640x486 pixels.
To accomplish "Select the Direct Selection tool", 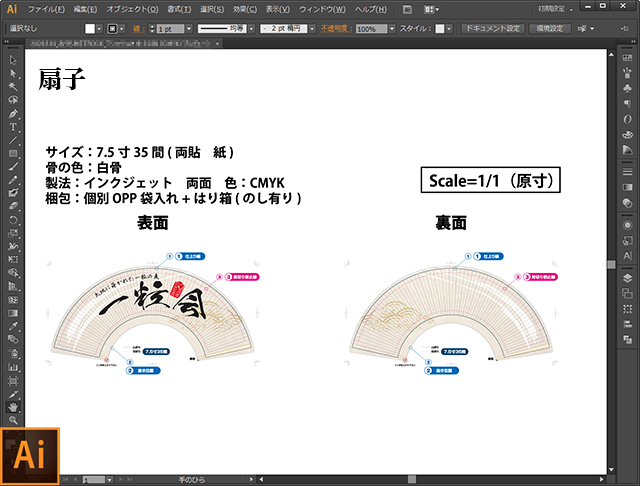I will [13, 73].
